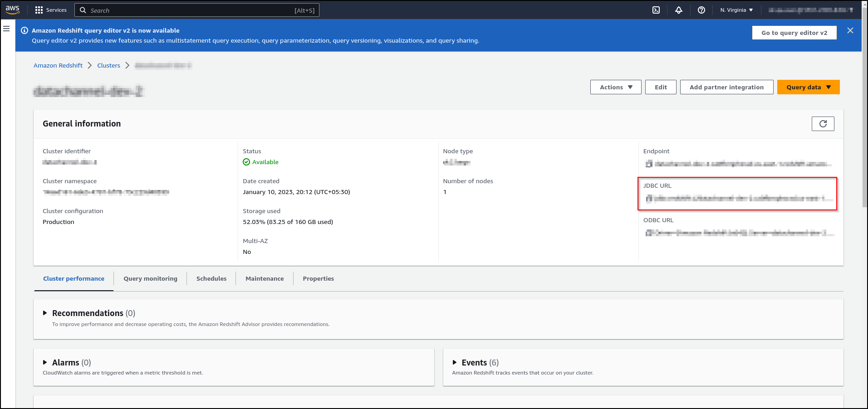
Task: Open the CloudShell terminal icon
Action: (x=656, y=10)
